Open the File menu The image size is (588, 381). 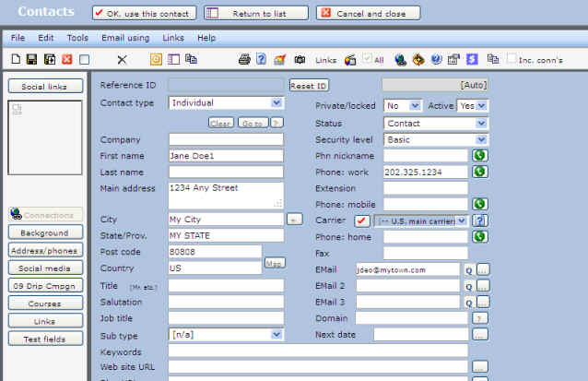pos(18,38)
